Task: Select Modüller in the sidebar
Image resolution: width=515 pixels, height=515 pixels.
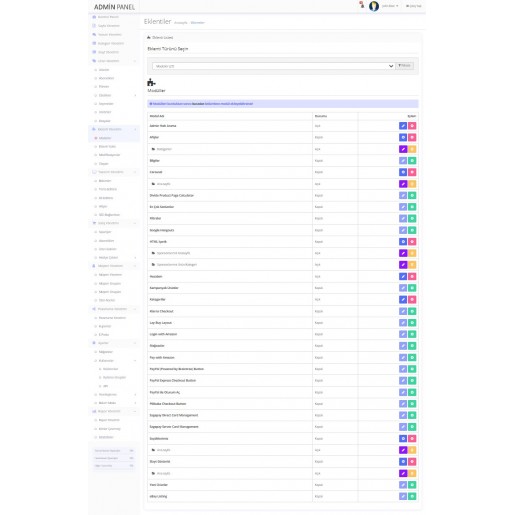Action: coord(114,138)
